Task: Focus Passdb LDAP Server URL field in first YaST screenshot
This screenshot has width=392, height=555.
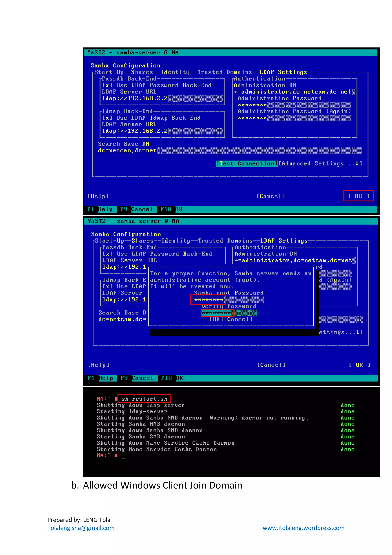Action: click(x=163, y=98)
